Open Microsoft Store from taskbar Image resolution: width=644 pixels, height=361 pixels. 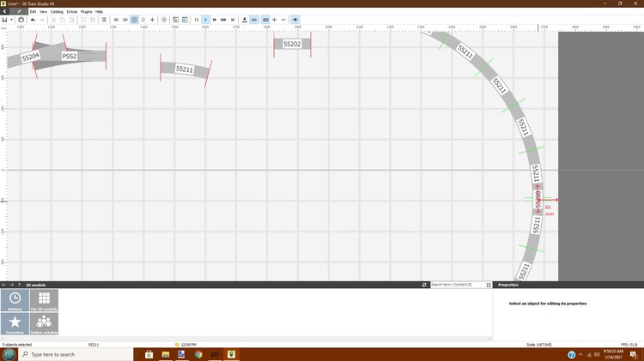[x=149, y=354]
